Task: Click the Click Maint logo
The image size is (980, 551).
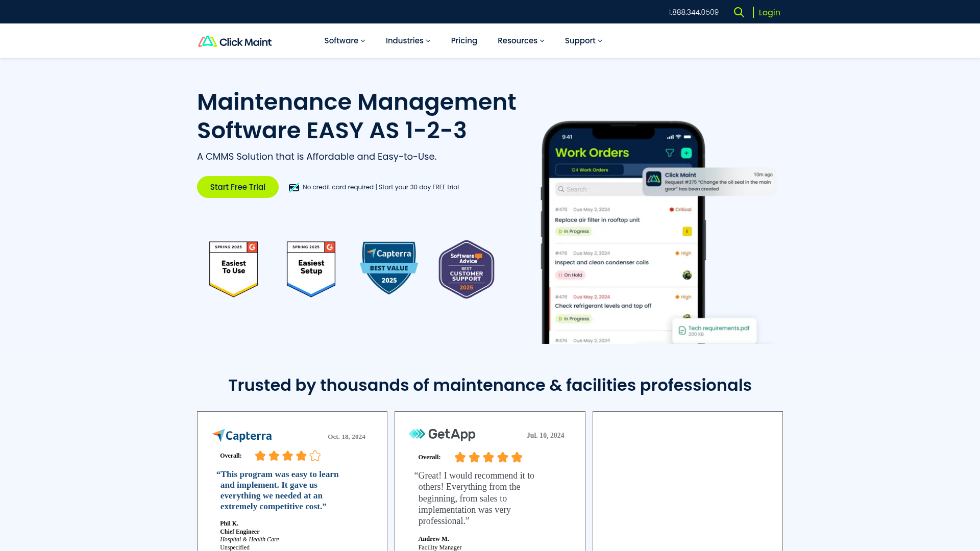Action: (x=234, y=41)
